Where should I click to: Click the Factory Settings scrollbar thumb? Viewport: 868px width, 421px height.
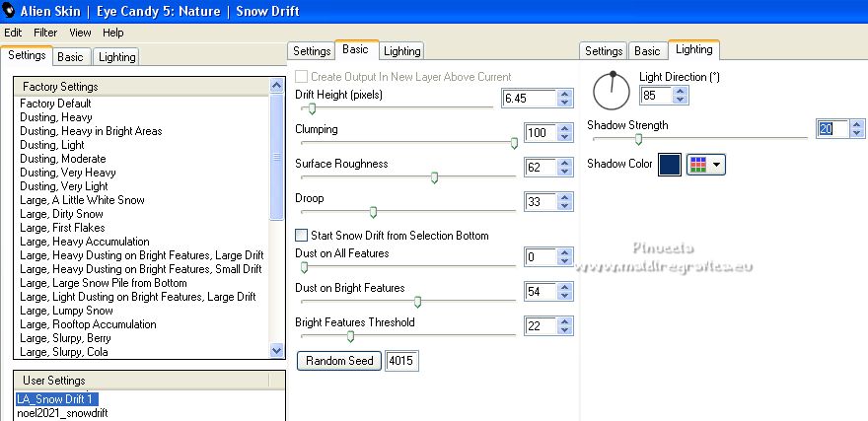pyautogui.click(x=277, y=157)
